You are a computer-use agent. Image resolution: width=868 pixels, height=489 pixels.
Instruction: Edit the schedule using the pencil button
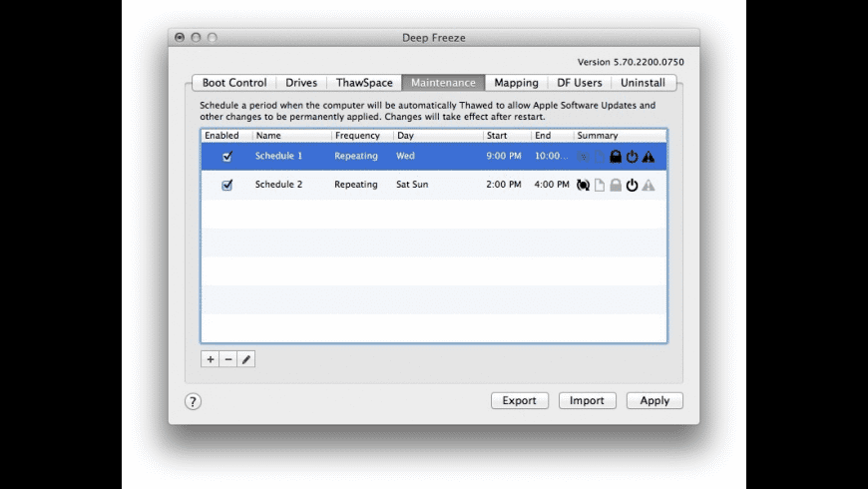pyautogui.click(x=246, y=359)
